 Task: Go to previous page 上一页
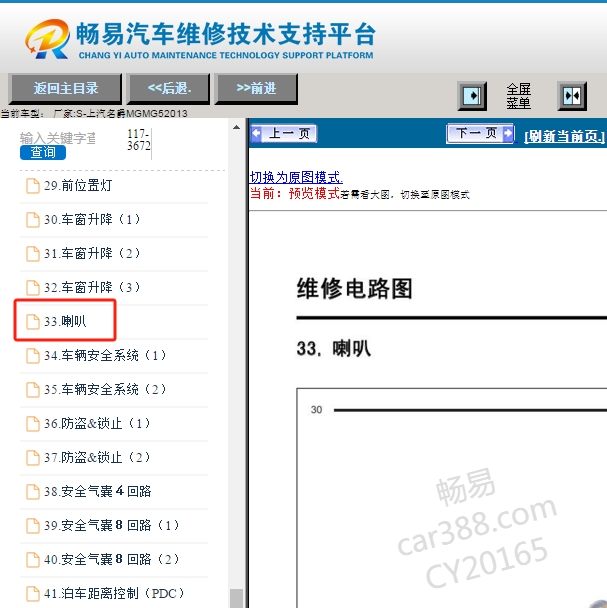[x=284, y=134]
